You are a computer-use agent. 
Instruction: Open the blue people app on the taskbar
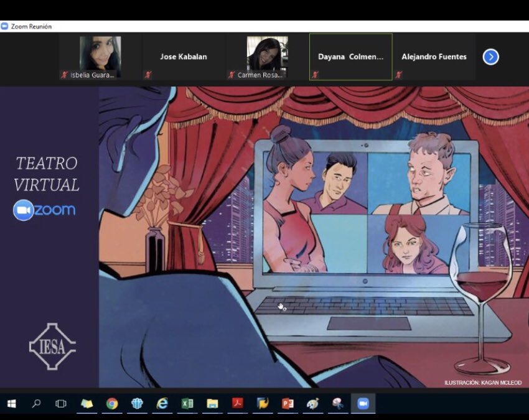tap(137, 403)
